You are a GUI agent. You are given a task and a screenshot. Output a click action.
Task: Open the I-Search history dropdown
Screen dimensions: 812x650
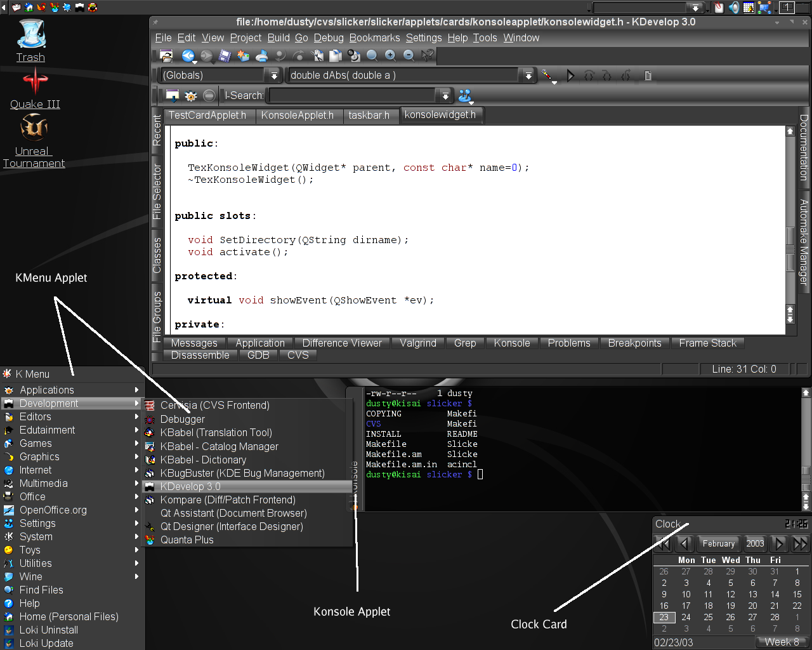(x=445, y=96)
